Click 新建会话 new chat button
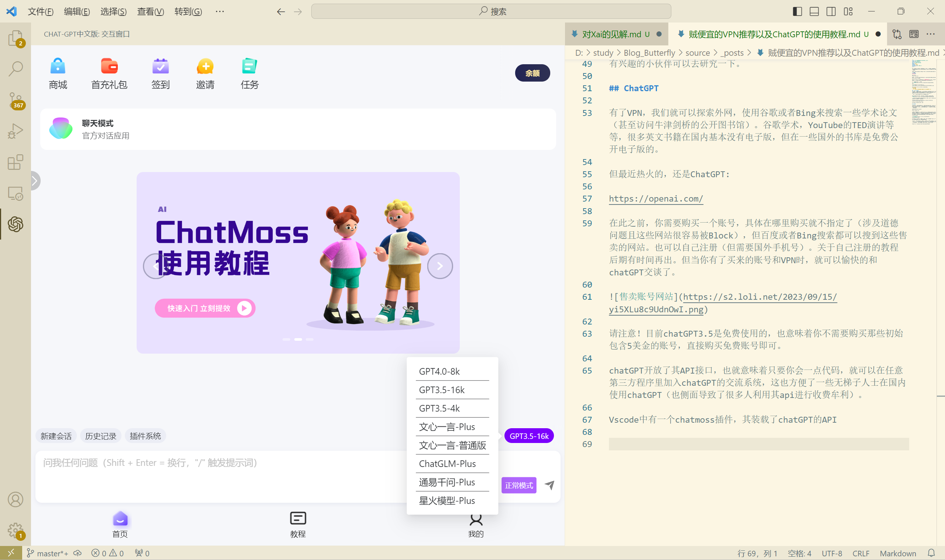The height and width of the screenshot is (560, 945). (x=56, y=436)
